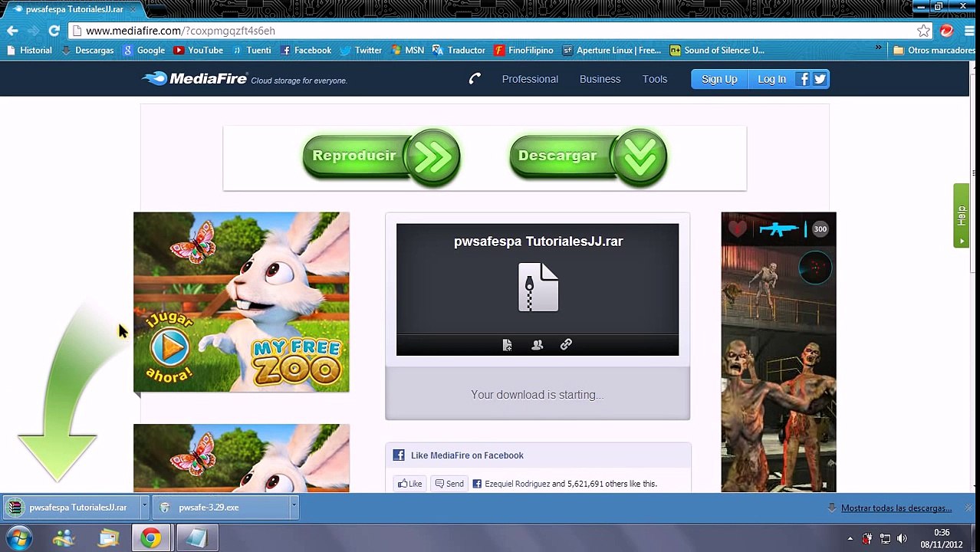980x552 pixels.
Task: Click the people share icon under file preview
Action: tap(537, 345)
